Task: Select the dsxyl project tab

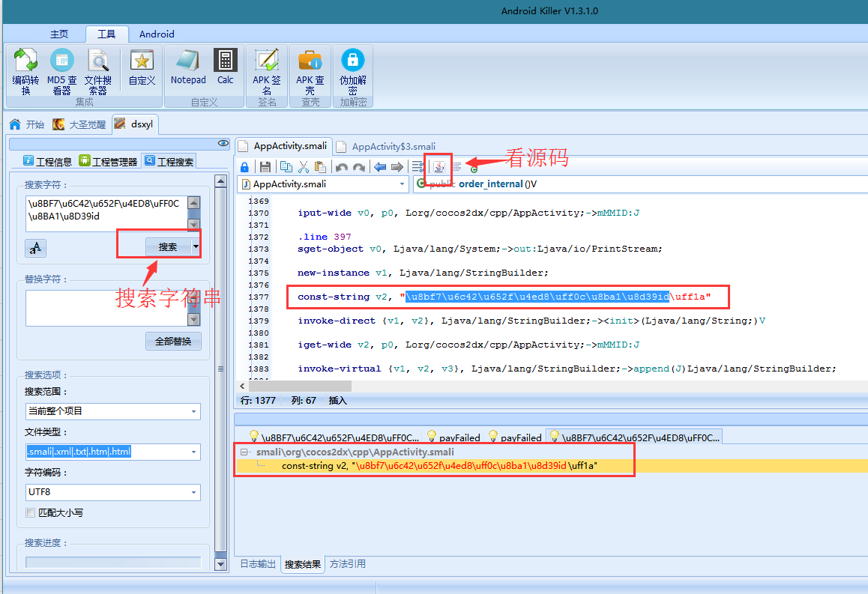Action: pos(134,124)
